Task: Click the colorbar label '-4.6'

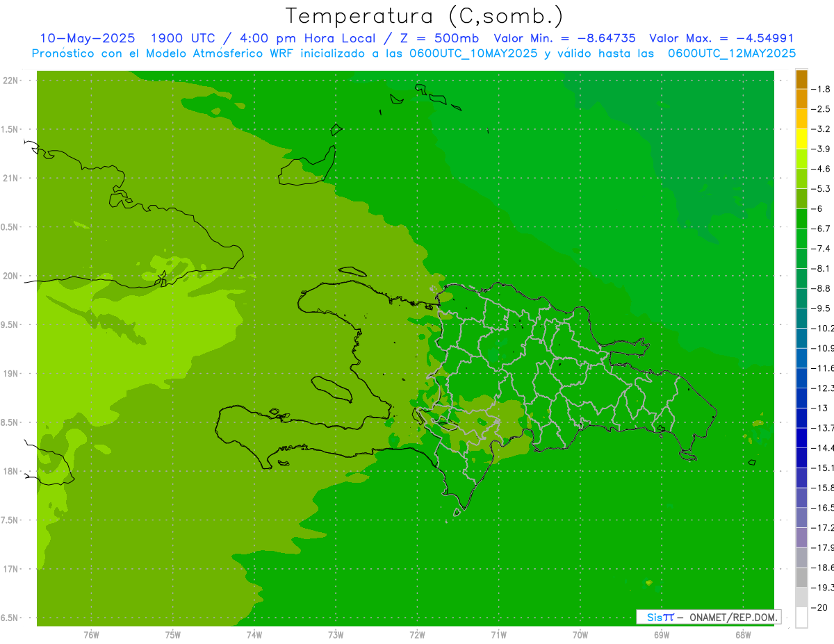Action: coord(822,169)
